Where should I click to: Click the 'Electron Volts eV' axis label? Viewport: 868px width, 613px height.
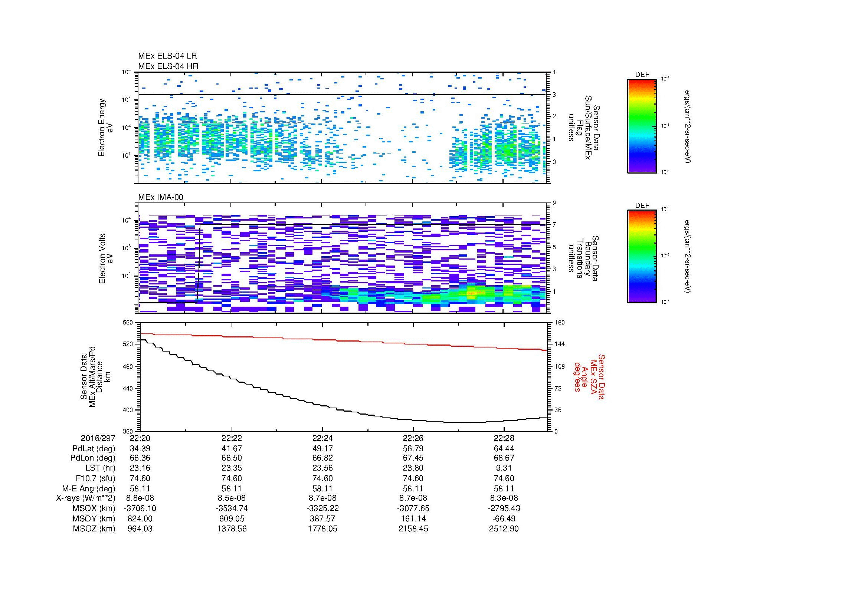pos(106,259)
